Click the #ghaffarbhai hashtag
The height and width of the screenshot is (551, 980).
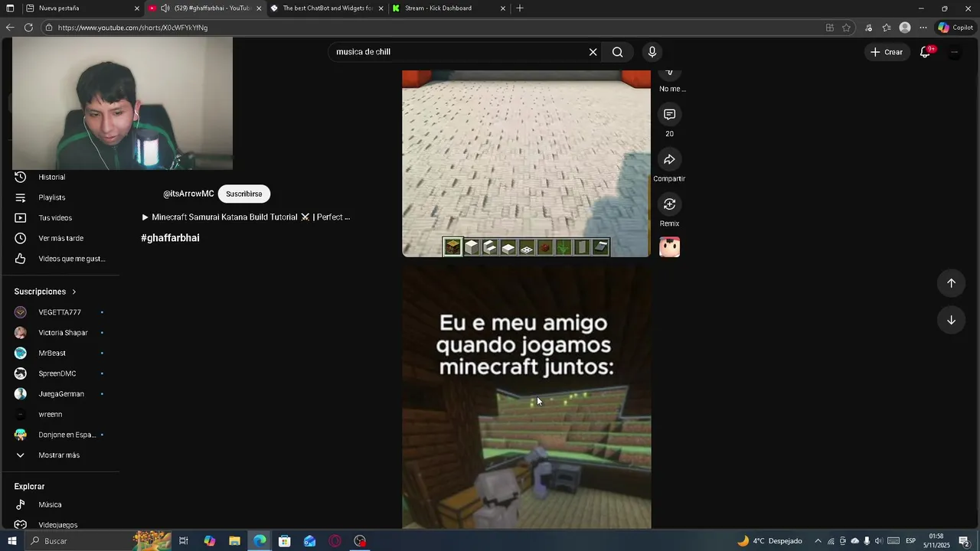170,238
